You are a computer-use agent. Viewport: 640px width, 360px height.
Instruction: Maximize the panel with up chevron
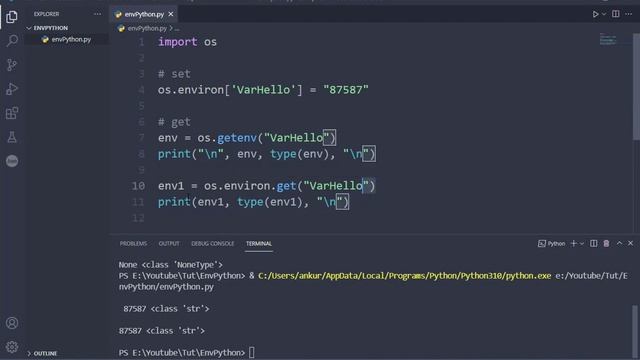(x=619, y=243)
